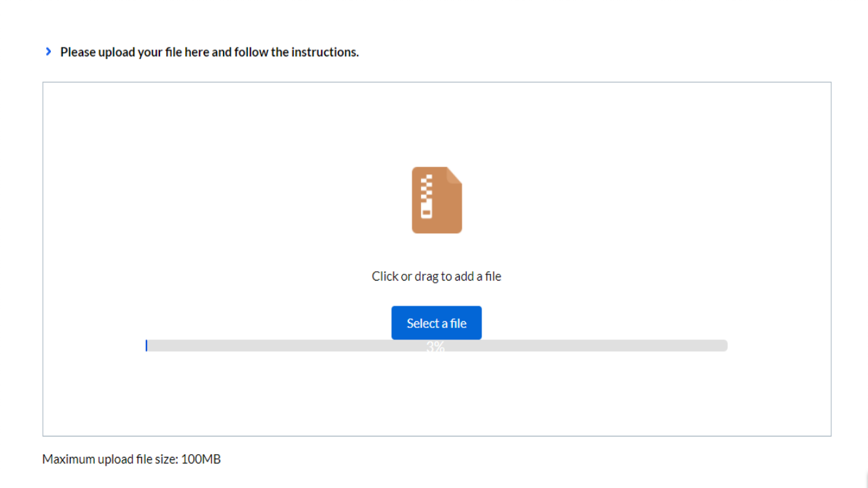Click the blue chevron beside the instructions heading
Viewport: 868px width, 488px height.
[x=47, y=51]
